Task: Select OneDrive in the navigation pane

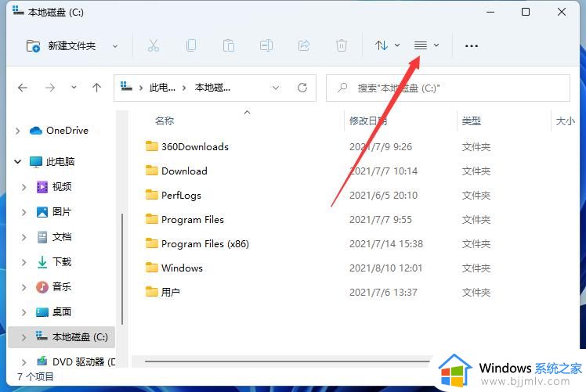Action: (x=59, y=131)
